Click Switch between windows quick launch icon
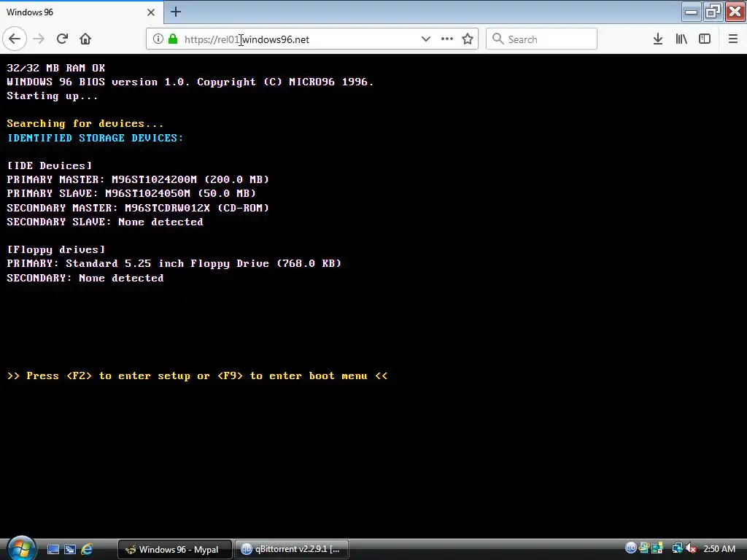The image size is (747, 560). coord(70,550)
